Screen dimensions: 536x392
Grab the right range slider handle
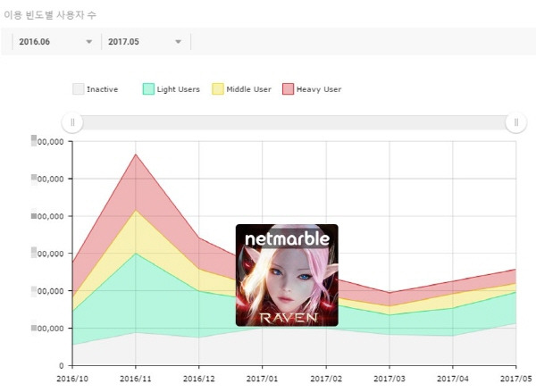coord(516,122)
